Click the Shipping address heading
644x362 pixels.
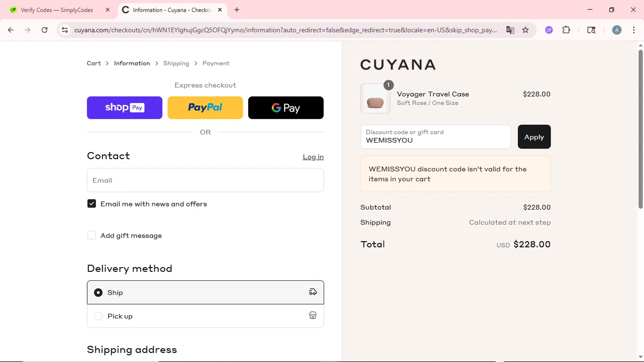pos(132,350)
